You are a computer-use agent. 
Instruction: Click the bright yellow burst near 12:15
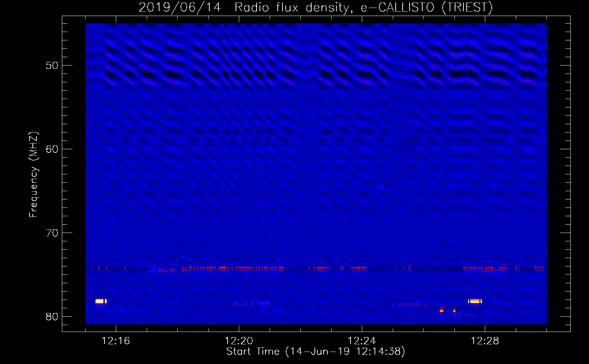101,301
